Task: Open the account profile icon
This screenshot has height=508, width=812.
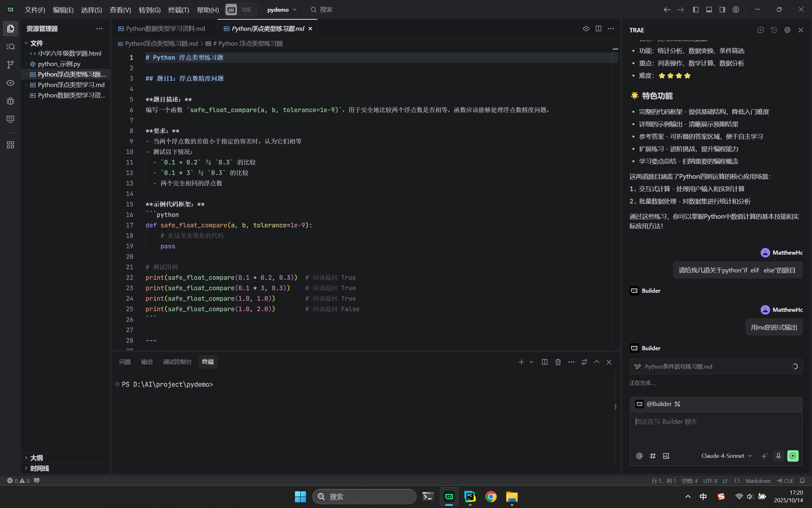Action: pos(736,10)
